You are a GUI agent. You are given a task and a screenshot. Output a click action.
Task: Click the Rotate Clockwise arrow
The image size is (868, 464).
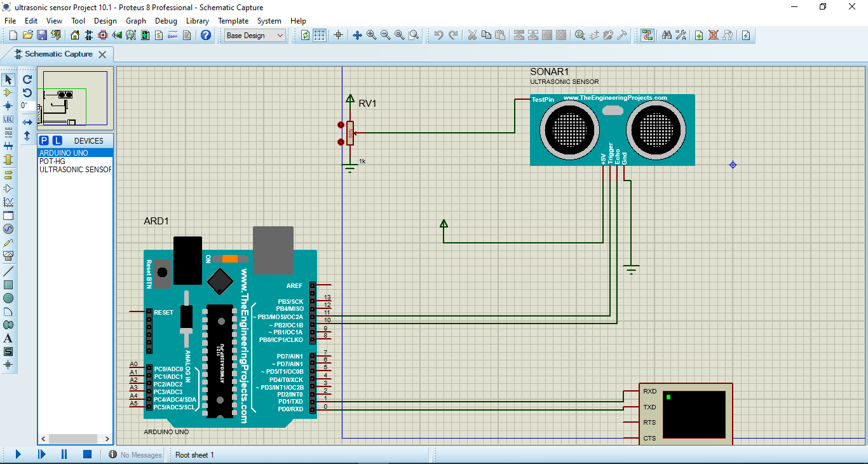point(27,79)
